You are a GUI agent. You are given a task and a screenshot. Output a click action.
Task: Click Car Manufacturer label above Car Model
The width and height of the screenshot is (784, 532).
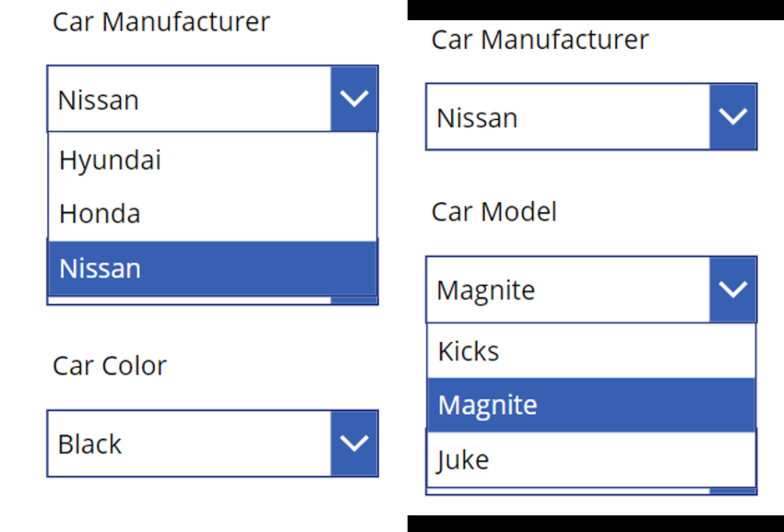point(540,40)
